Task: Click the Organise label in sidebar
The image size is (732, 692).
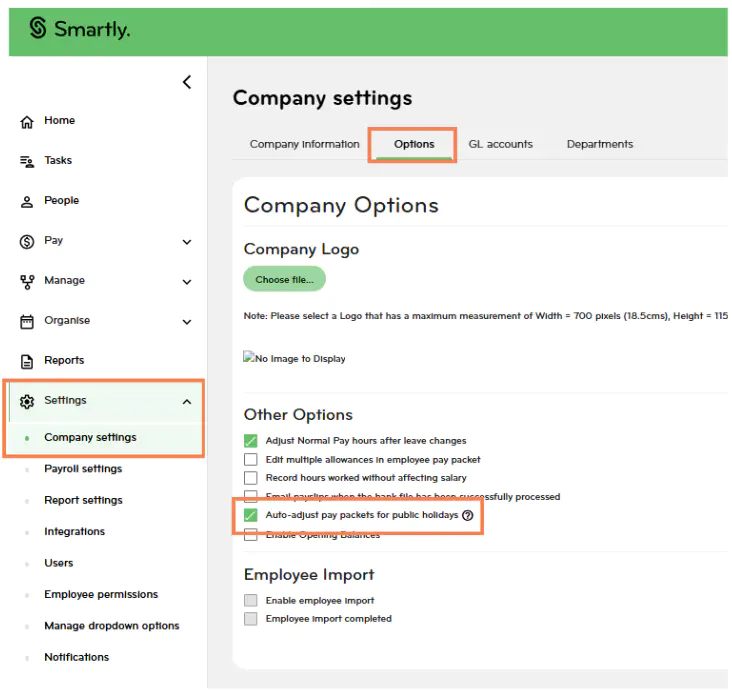Action: (67, 320)
